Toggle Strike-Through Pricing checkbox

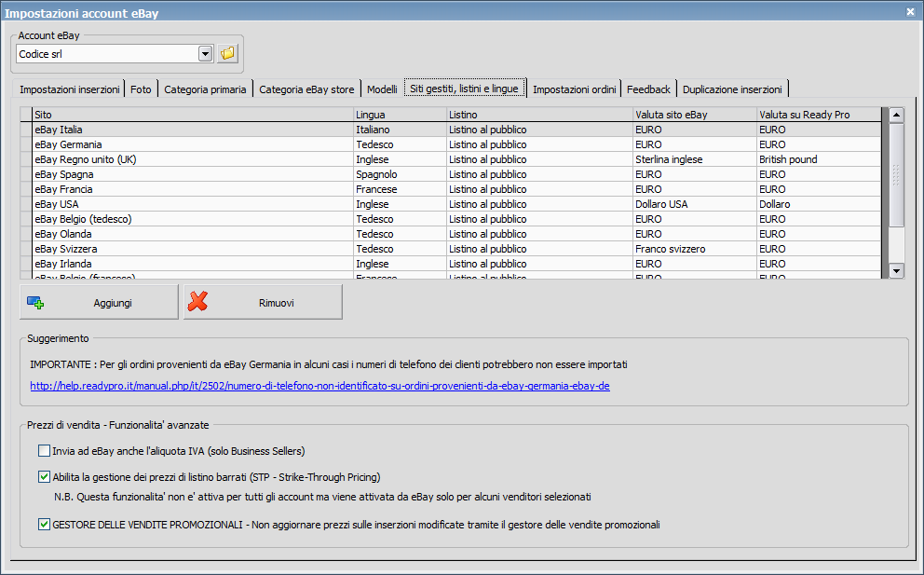tap(44, 477)
